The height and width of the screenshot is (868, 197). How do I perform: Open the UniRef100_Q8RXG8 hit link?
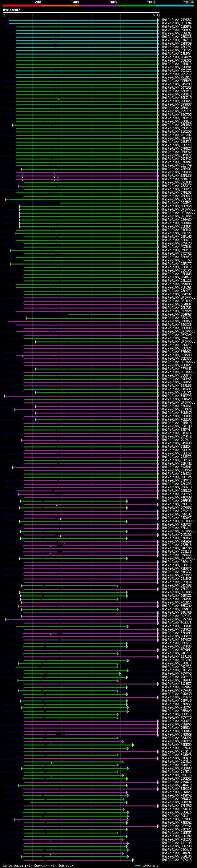[177, 37]
